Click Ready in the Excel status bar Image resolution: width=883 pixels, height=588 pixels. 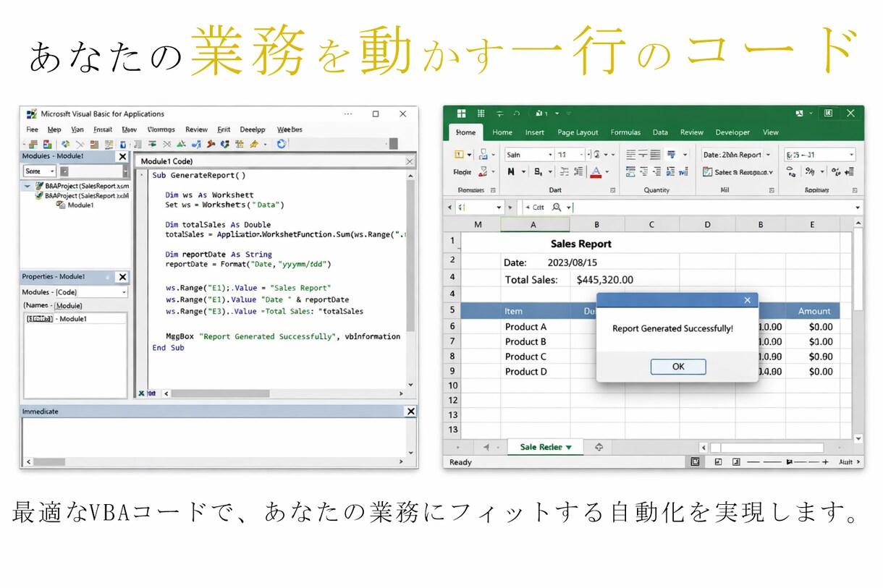tap(460, 462)
